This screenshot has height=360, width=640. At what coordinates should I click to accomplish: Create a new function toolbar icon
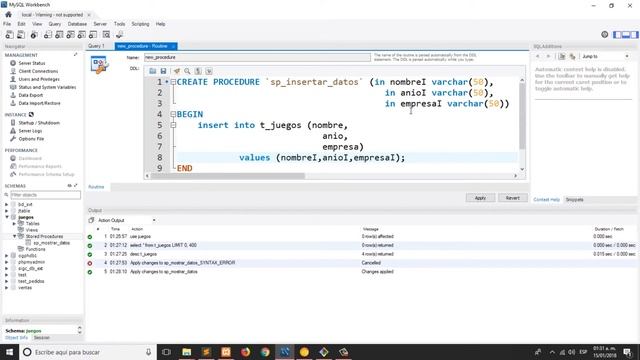(x=93, y=35)
